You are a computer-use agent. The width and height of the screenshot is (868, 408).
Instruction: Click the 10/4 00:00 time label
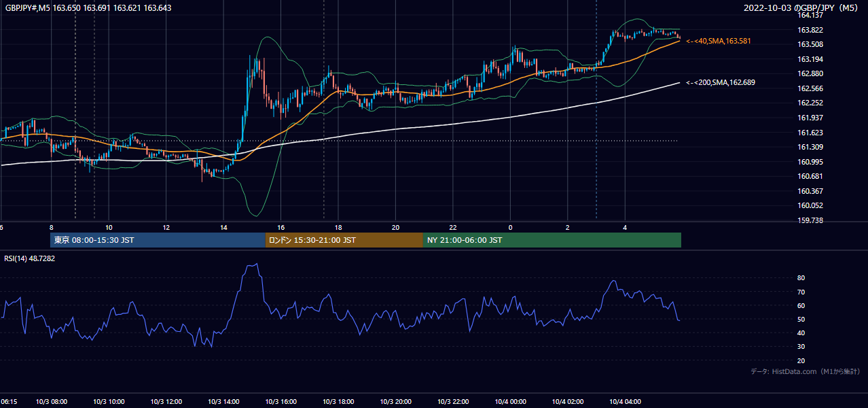coord(511,402)
